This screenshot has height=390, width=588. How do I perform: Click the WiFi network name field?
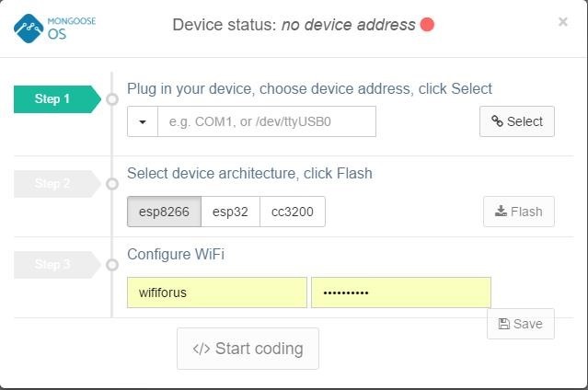point(217,292)
